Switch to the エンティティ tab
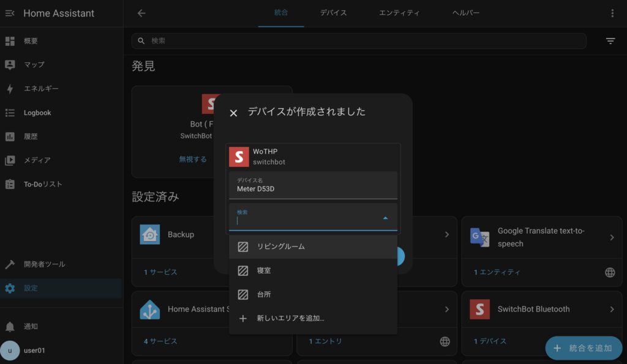Image resolution: width=627 pixels, height=364 pixels. pyautogui.click(x=399, y=13)
